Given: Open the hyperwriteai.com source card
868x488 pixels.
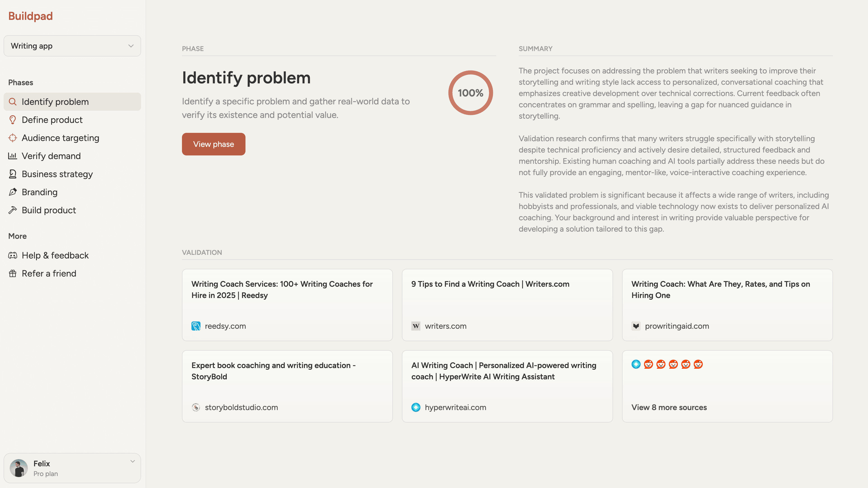Looking at the screenshot, I should pyautogui.click(x=507, y=386).
